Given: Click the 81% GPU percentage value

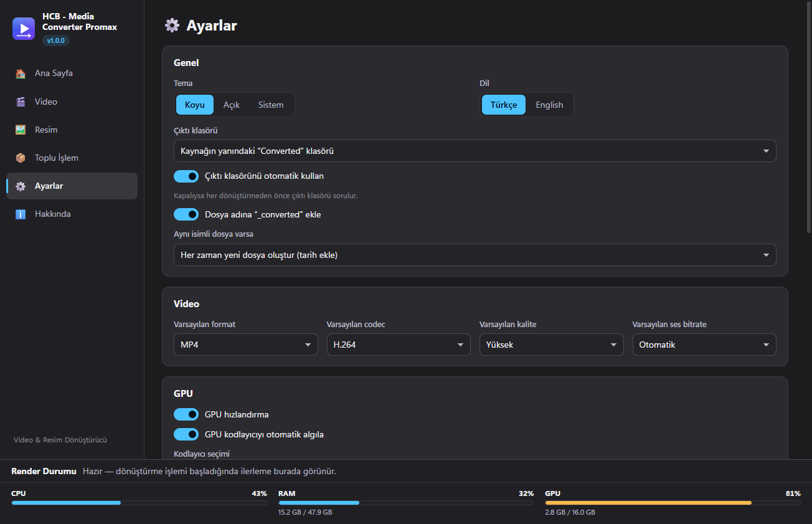Looking at the screenshot, I should tap(793, 493).
